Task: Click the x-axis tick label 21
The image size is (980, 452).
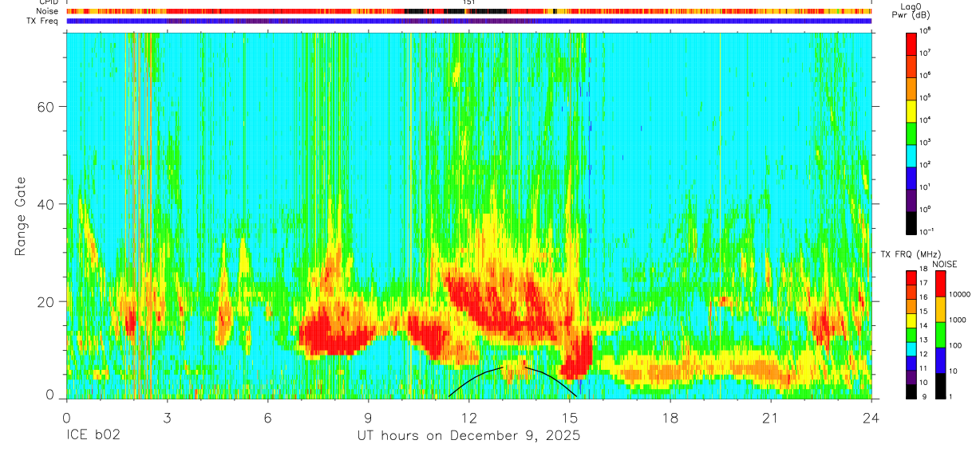Action: [x=771, y=417]
